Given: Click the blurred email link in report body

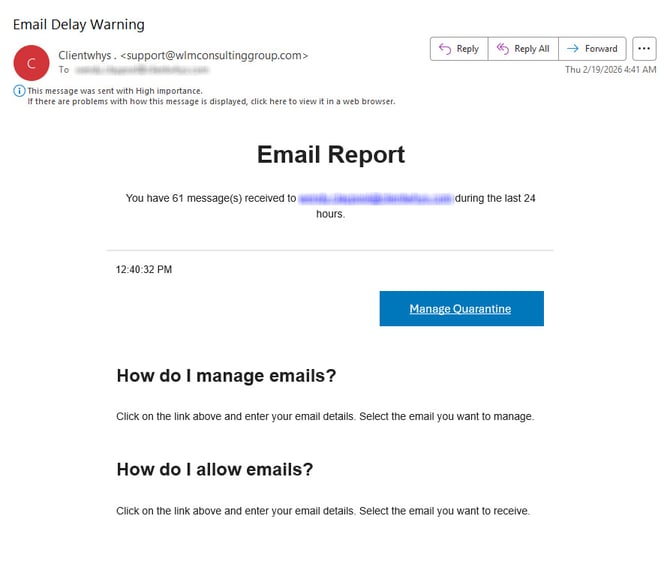Looking at the screenshot, I should [375, 199].
